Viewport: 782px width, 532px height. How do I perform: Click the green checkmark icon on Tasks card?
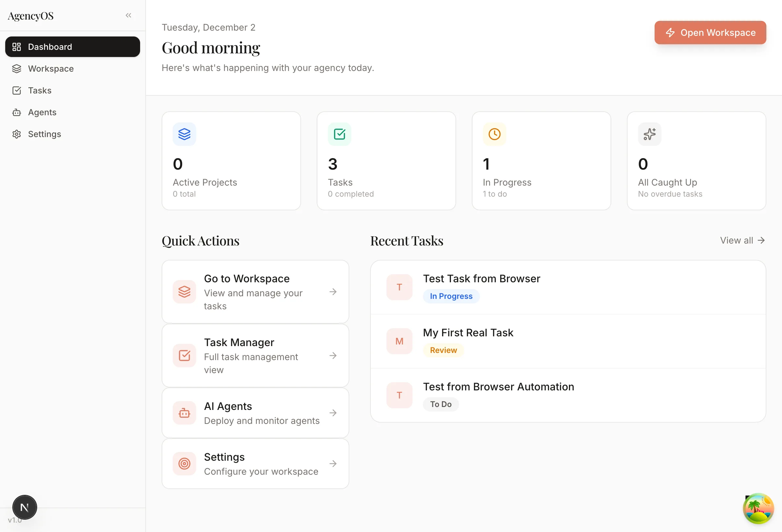tap(339, 134)
